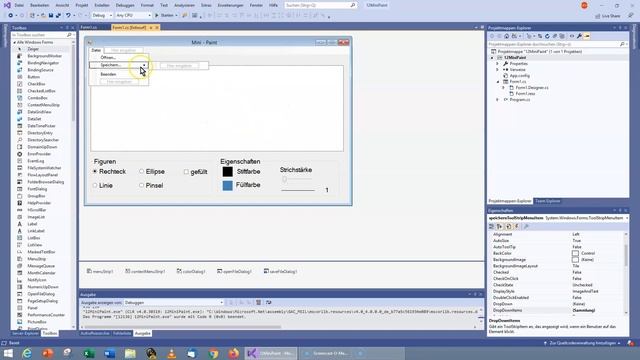Pick the OpenFileDialog control in Toolbox
640x360 pixels.
[41, 294]
